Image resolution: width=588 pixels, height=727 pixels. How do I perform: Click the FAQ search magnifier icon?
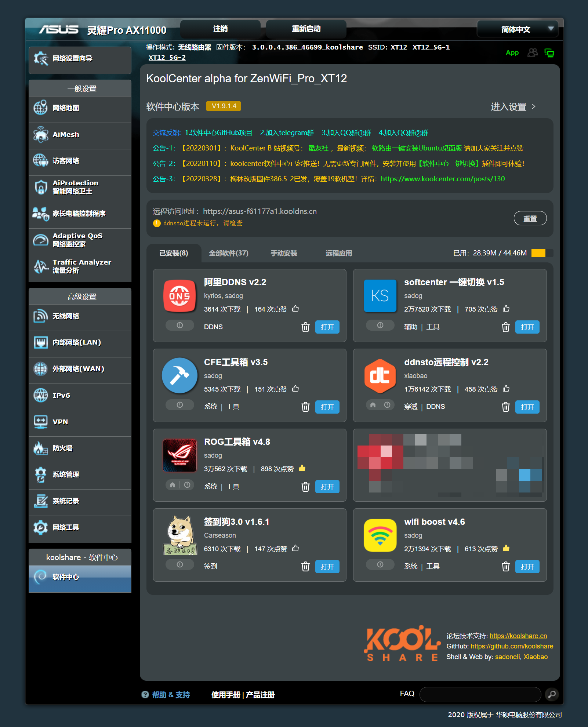(552, 694)
